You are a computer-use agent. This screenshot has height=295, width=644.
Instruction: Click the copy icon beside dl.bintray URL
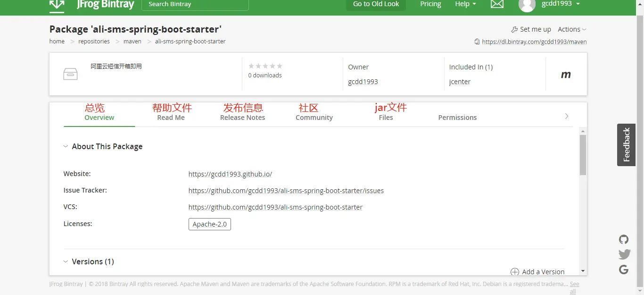tap(477, 42)
